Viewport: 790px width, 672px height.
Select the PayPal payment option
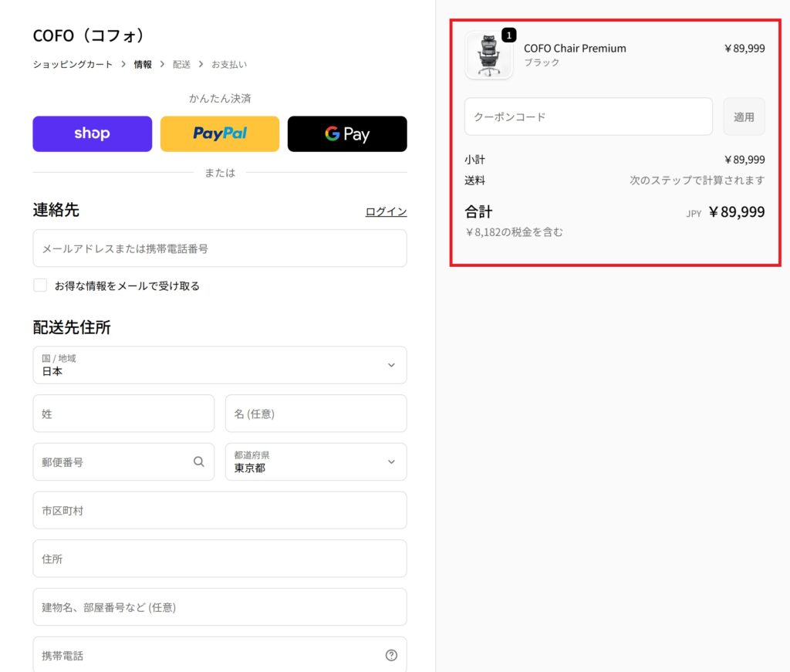(x=219, y=133)
